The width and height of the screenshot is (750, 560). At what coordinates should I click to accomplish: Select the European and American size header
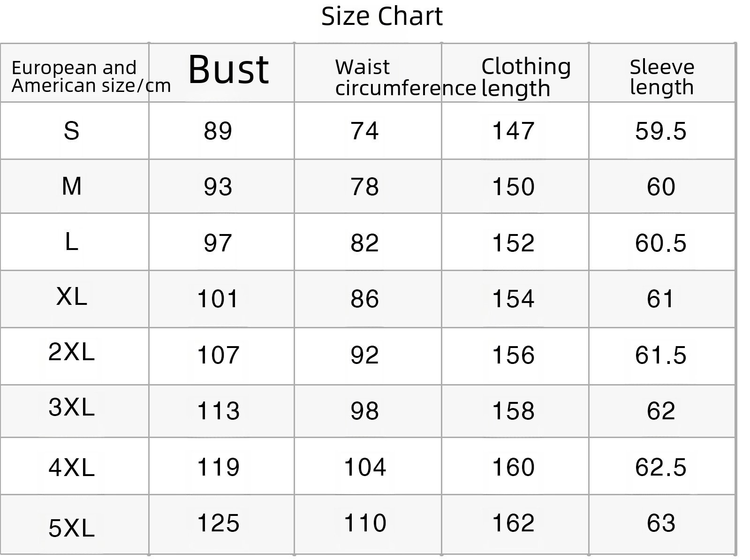91,76
